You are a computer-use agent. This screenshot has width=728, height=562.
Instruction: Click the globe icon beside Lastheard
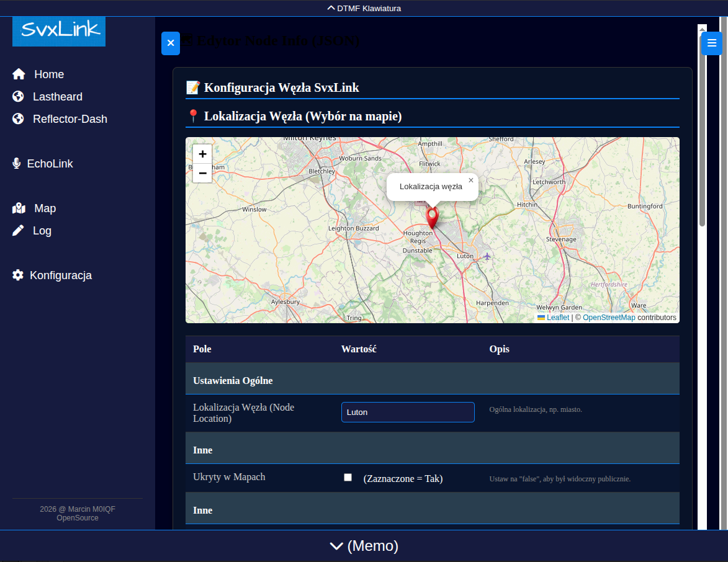pyautogui.click(x=18, y=97)
